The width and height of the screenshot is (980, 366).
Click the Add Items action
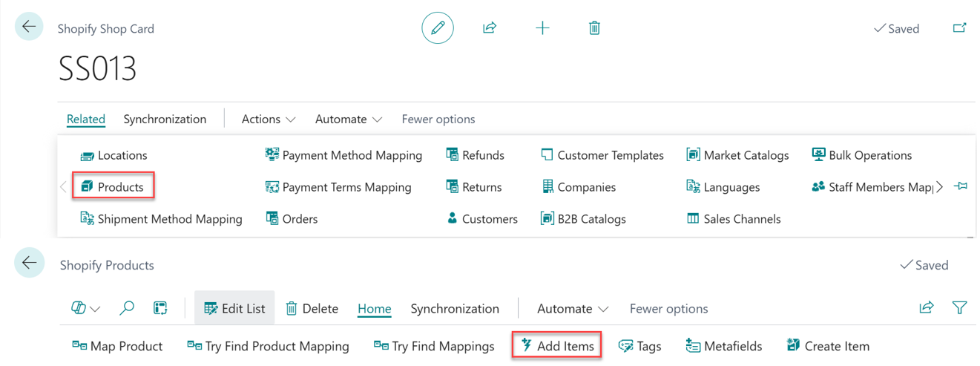tap(557, 346)
